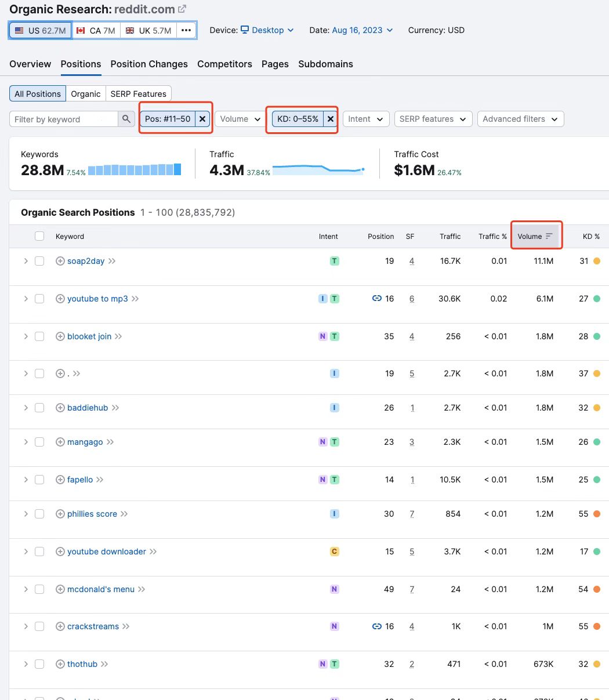
Task: Check the mcdonald's menu row checkbox
Action: (x=39, y=589)
